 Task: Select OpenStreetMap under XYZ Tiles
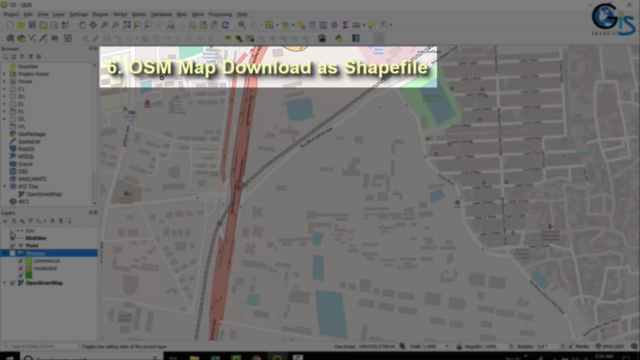(44, 194)
